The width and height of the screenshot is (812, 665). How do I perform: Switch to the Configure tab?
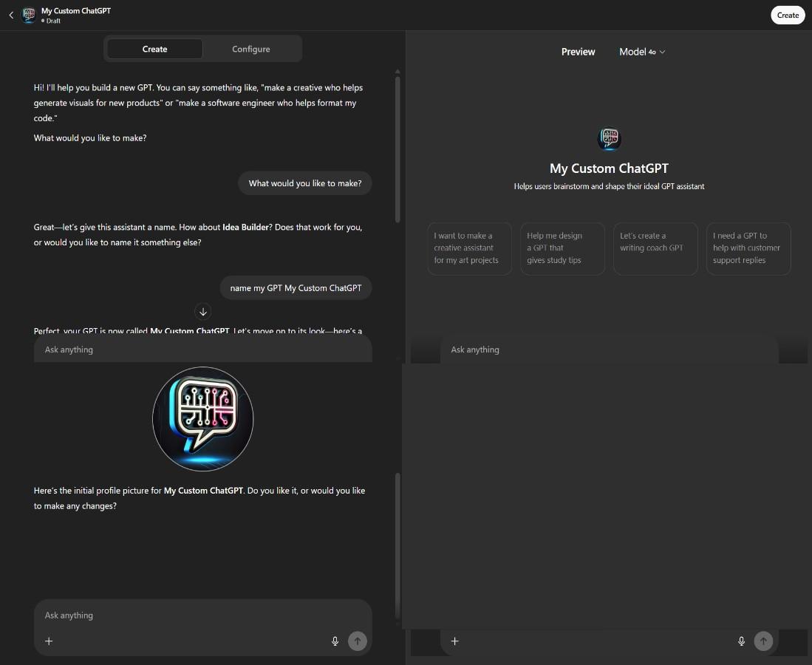pyautogui.click(x=250, y=49)
